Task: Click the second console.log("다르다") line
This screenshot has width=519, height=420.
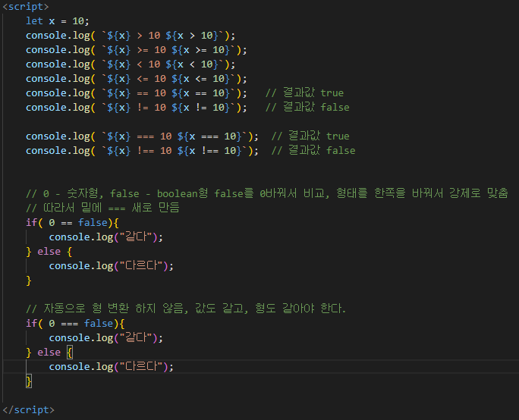Action: point(112,367)
